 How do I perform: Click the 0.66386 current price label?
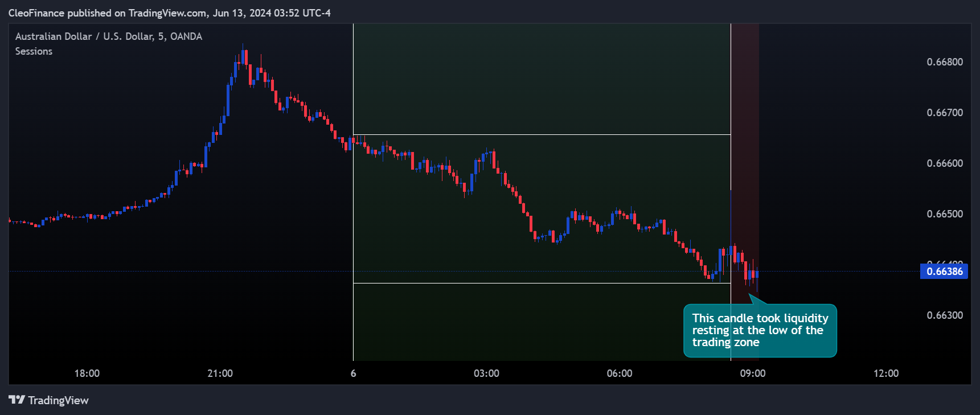[944, 272]
